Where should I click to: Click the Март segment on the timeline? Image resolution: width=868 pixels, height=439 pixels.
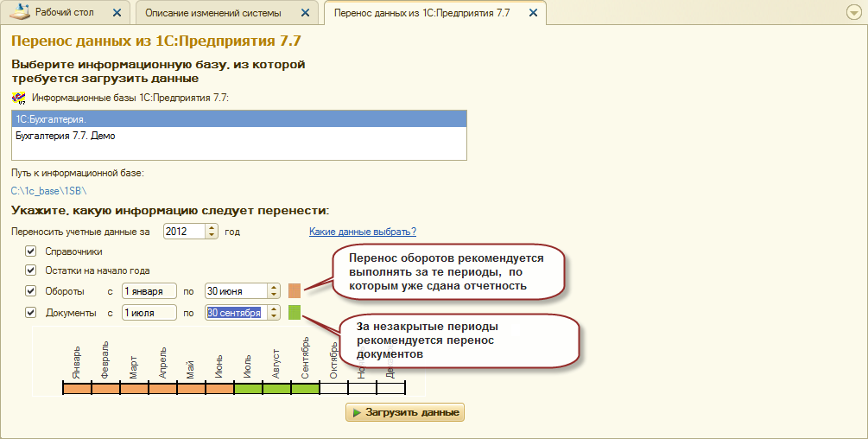point(135,387)
